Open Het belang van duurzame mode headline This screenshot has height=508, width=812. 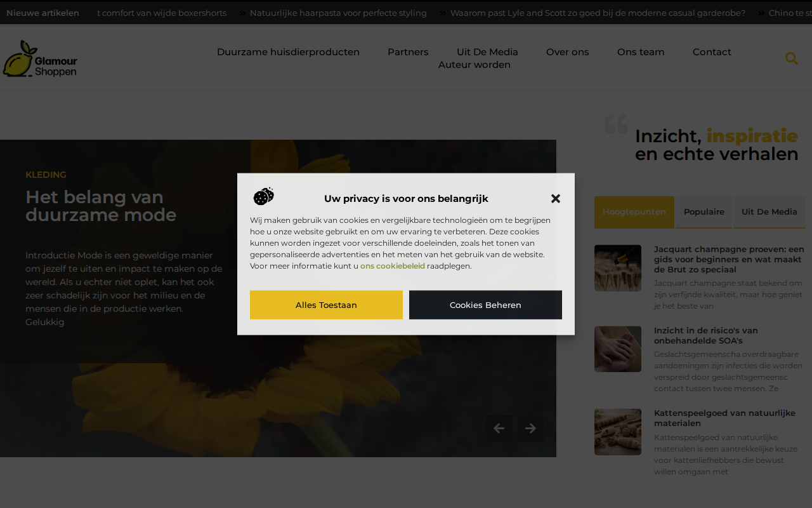pyautogui.click(x=101, y=206)
